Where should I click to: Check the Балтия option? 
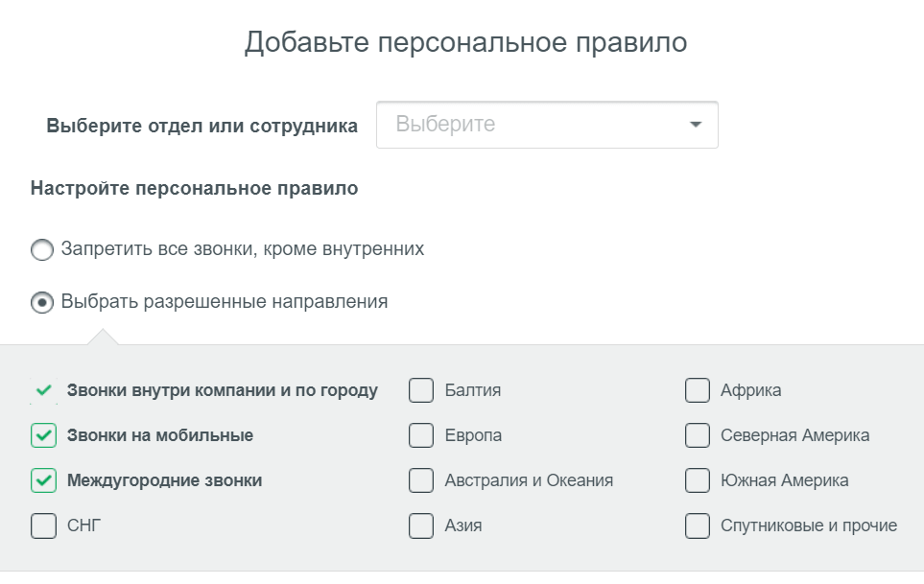point(420,390)
